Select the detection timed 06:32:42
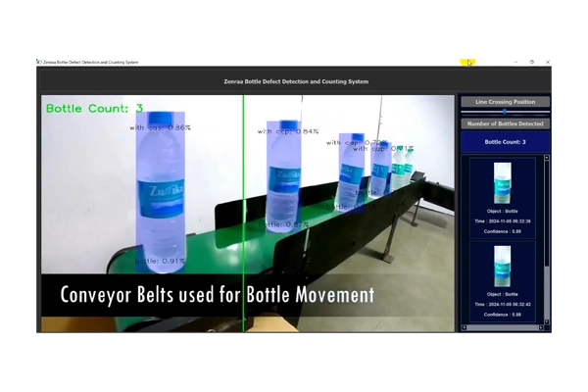588x392 pixels. tap(502, 305)
